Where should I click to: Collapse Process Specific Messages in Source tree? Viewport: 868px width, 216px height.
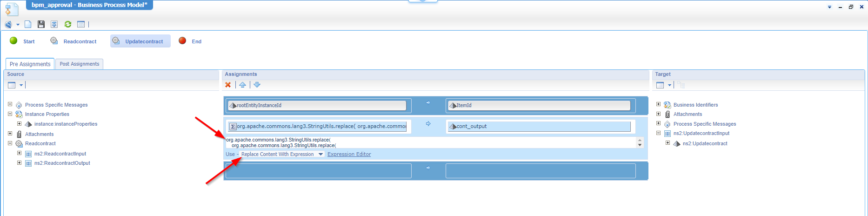click(x=10, y=104)
